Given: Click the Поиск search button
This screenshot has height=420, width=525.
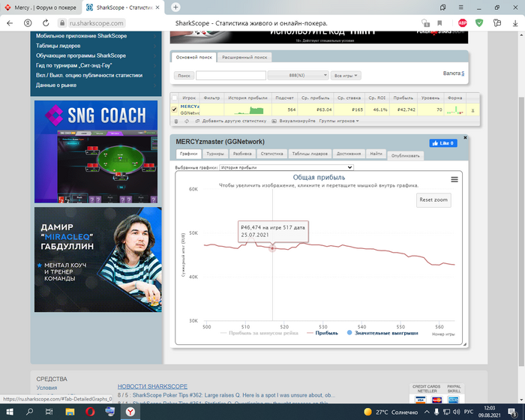Looking at the screenshot, I should [184, 76].
